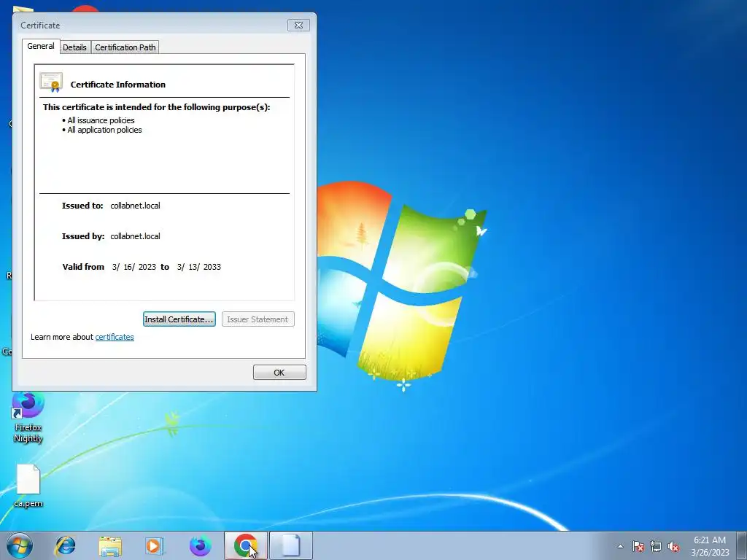Click the certificate ribbon icon
Viewport: 747px width, 560px height.
[52, 82]
